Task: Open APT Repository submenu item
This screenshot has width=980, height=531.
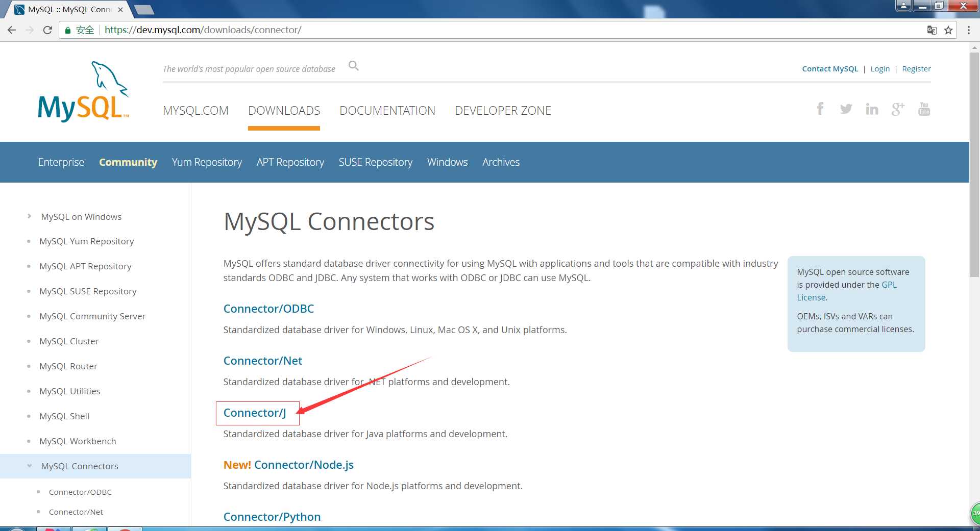Action: (x=290, y=162)
